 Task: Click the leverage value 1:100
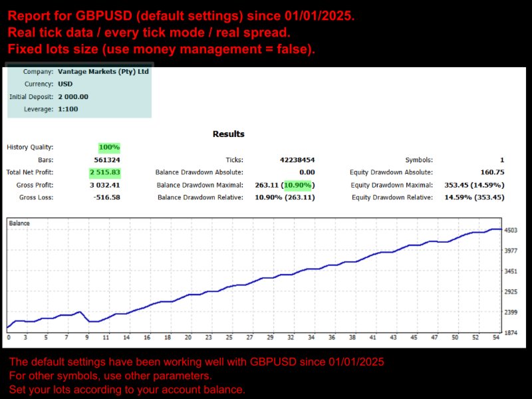(68, 109)
